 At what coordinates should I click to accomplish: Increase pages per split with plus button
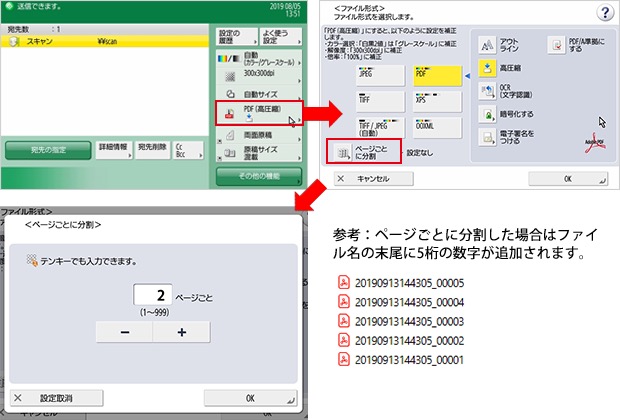[x=181, y=333]
